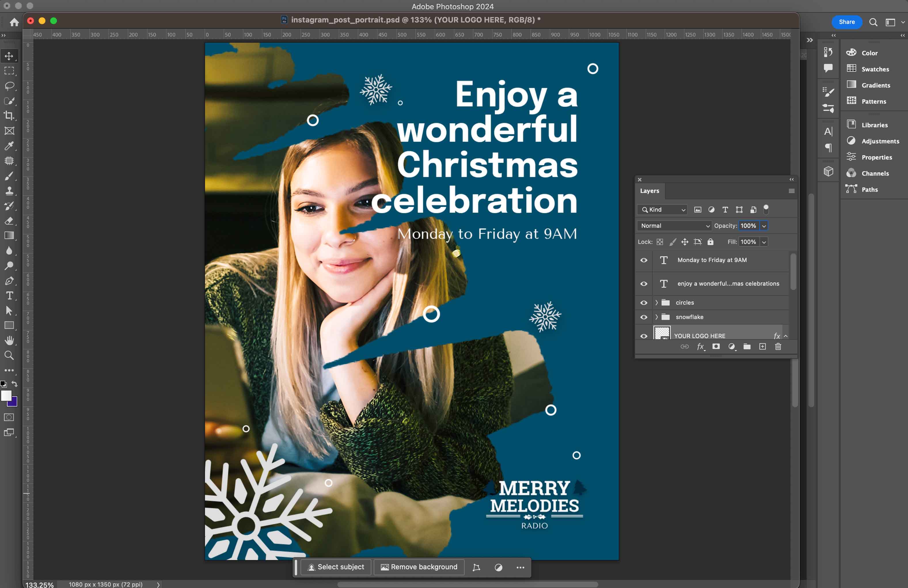Toggle visibility of Monday to Friday text layer

[644, 260]
